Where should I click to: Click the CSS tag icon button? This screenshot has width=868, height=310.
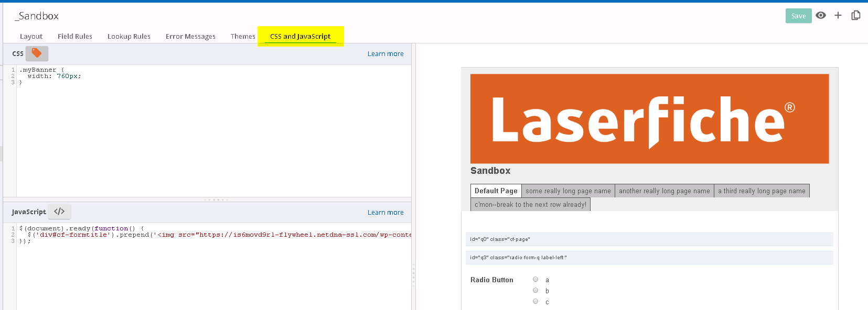37,53
